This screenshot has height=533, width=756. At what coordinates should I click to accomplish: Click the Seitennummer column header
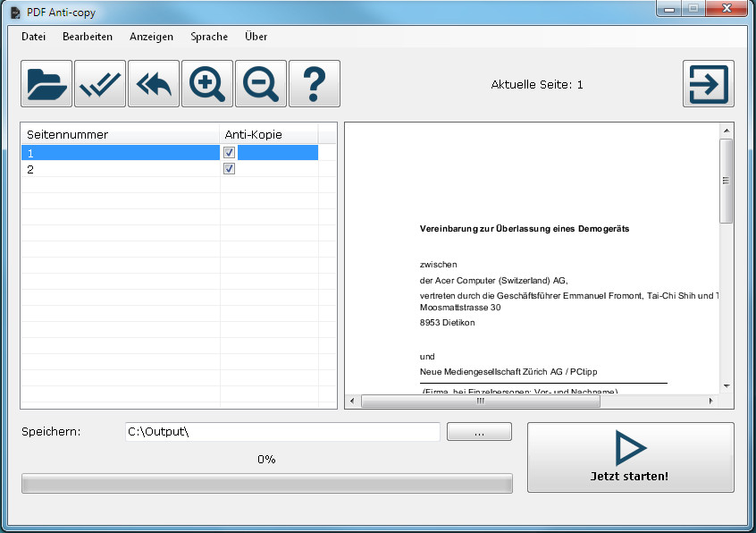pos(120,134)
